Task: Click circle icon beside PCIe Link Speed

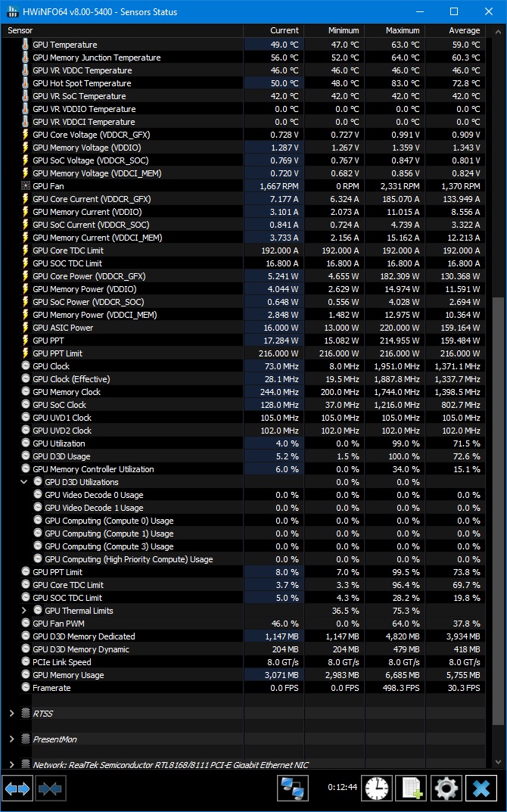Action: [26, 662]
